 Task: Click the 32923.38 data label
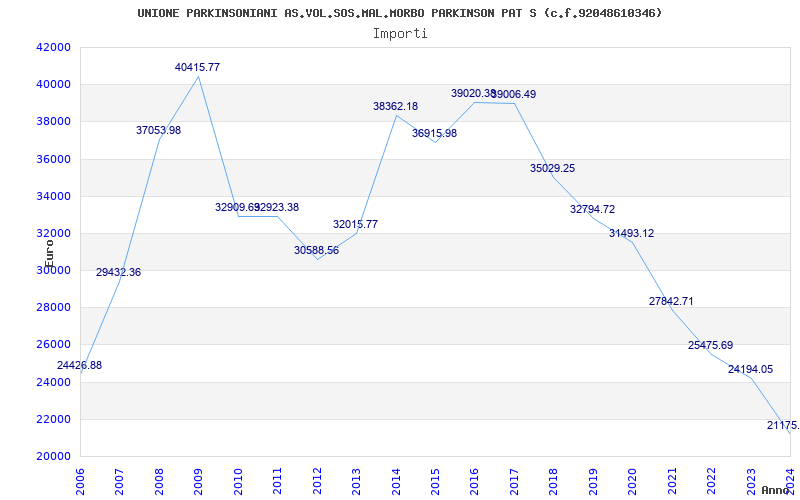tap(277, 208)
